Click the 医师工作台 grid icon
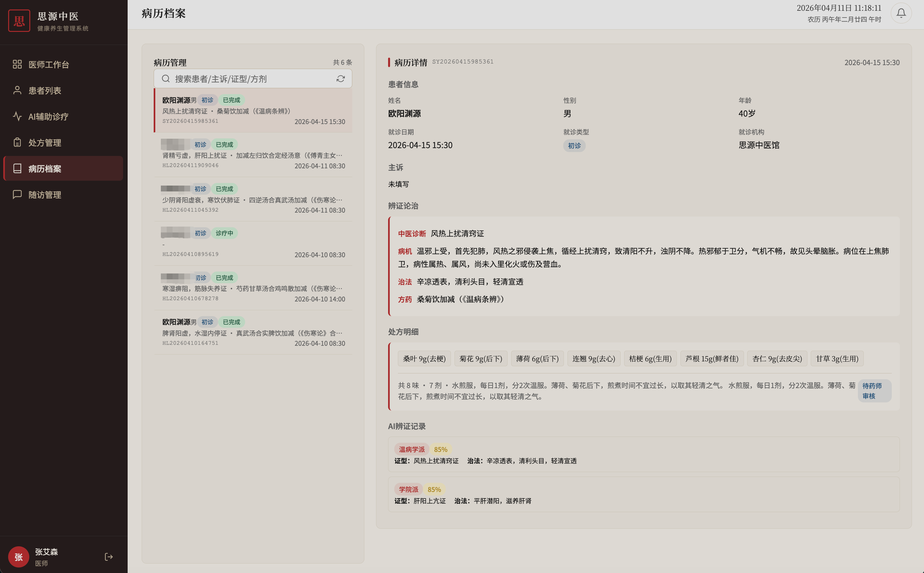This screenshot has height=573, width=924. 17,64
